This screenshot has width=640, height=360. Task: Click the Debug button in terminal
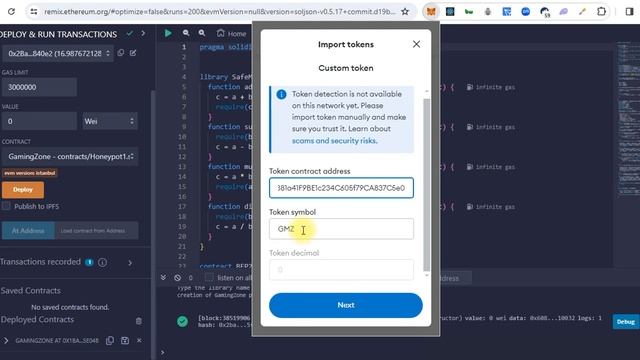point(625,322)
